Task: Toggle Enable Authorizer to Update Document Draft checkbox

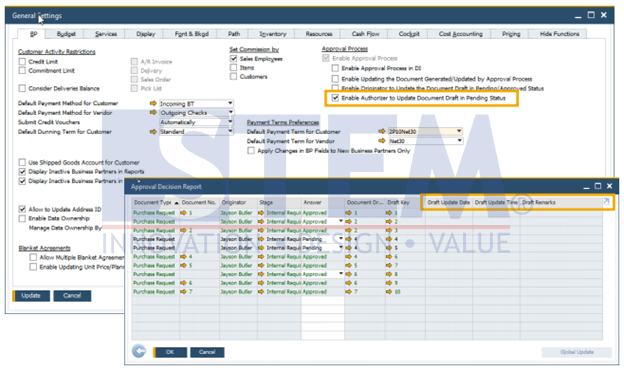Action: click(335, 98)
